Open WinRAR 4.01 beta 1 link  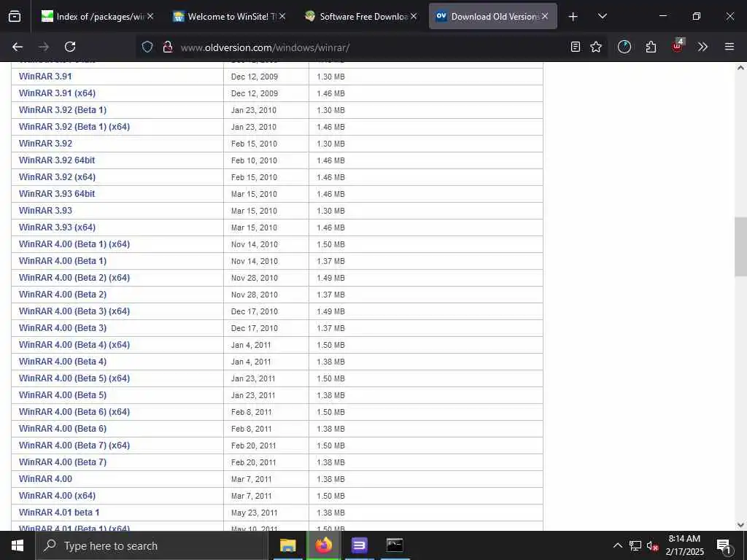click(x=59, y=513)
